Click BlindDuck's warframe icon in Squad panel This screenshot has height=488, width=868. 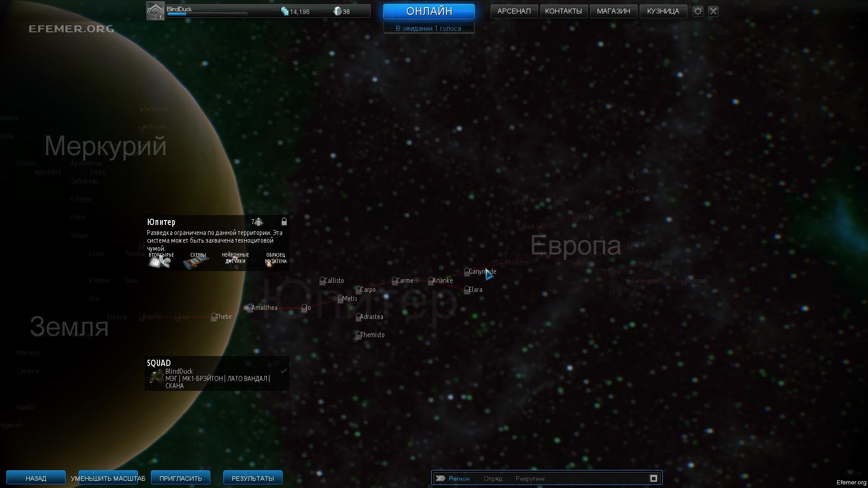click(x=156, y=378)
